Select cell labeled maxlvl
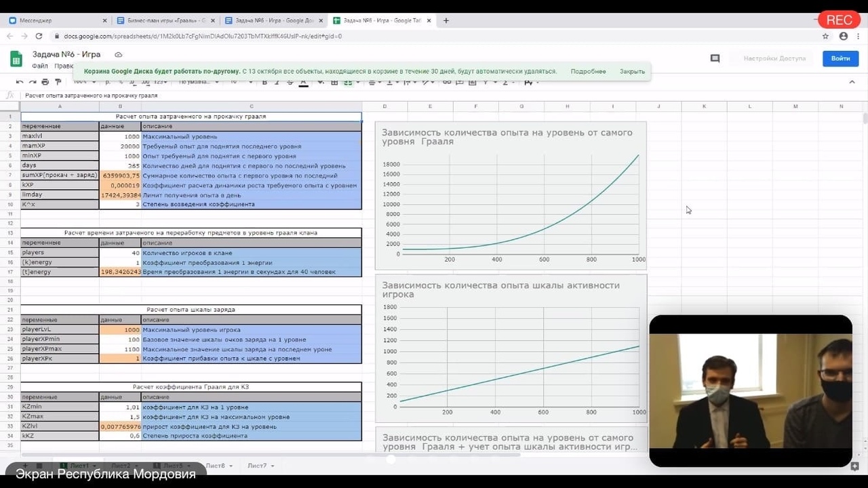 click(x=60, y=136)
